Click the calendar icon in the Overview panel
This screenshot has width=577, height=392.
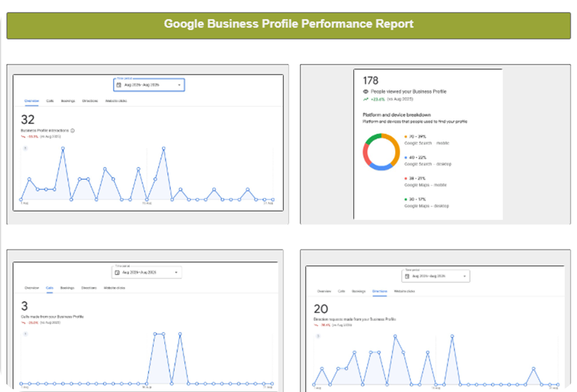pos(119,85)
